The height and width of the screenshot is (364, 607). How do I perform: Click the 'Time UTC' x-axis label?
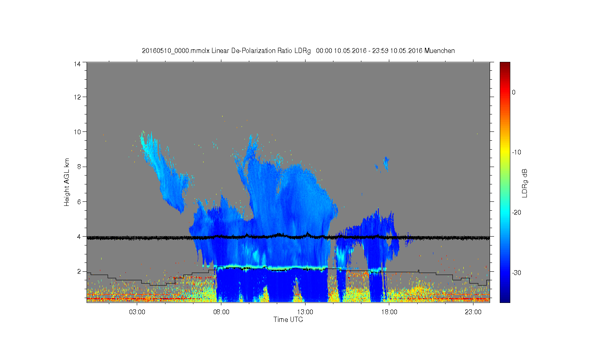(x=288, y=320)
